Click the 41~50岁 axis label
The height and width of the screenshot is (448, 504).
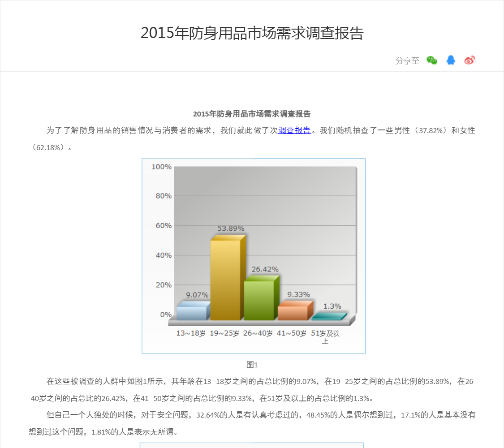click(292, 333)
